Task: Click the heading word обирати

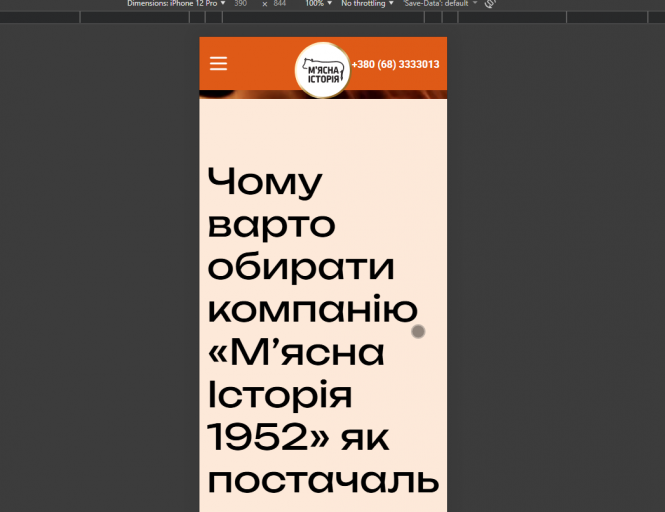Action: (301, 266)
